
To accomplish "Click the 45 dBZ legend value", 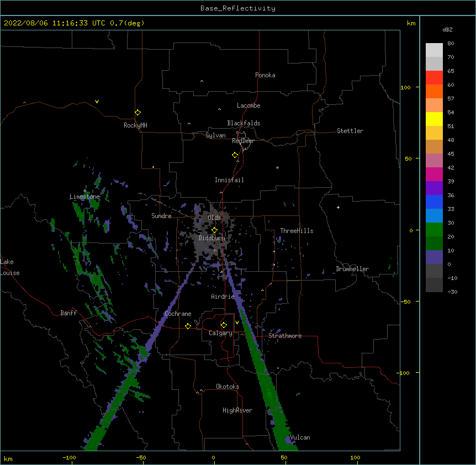I will (x=451, y=154).
